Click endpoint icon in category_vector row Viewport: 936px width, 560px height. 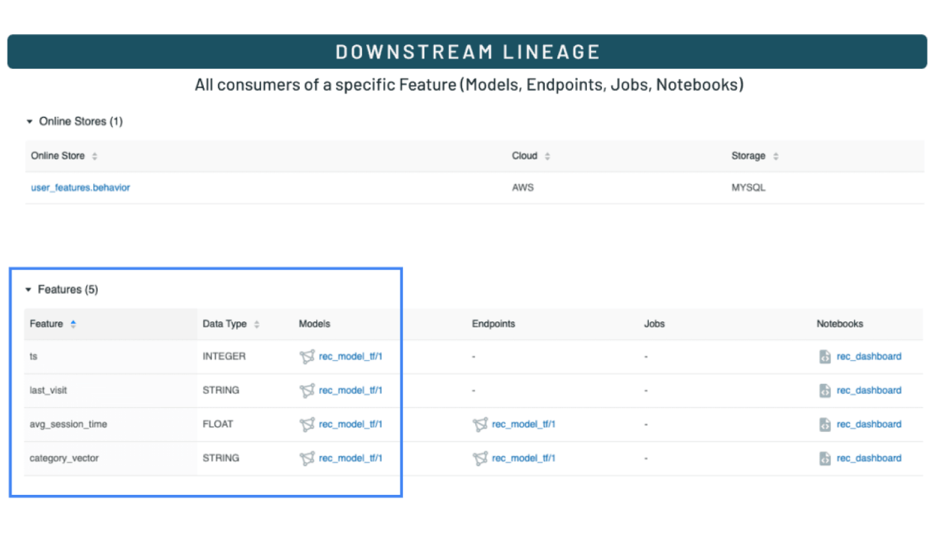(480, 458)
